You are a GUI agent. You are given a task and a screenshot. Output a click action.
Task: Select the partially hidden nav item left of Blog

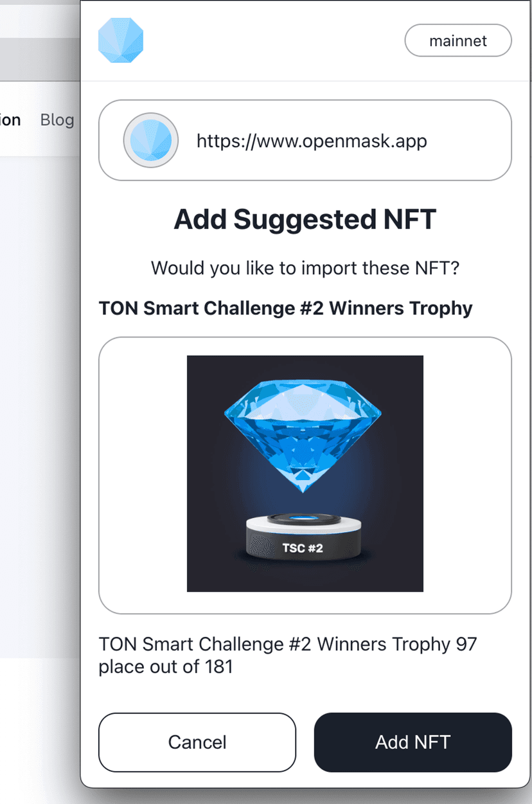coord(10,120)
